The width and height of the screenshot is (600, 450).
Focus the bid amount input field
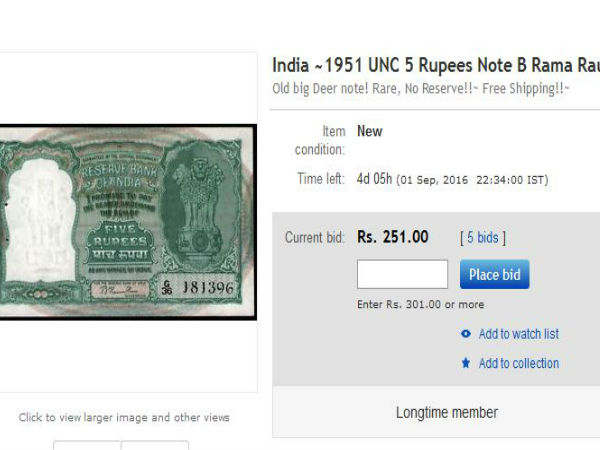402,274
